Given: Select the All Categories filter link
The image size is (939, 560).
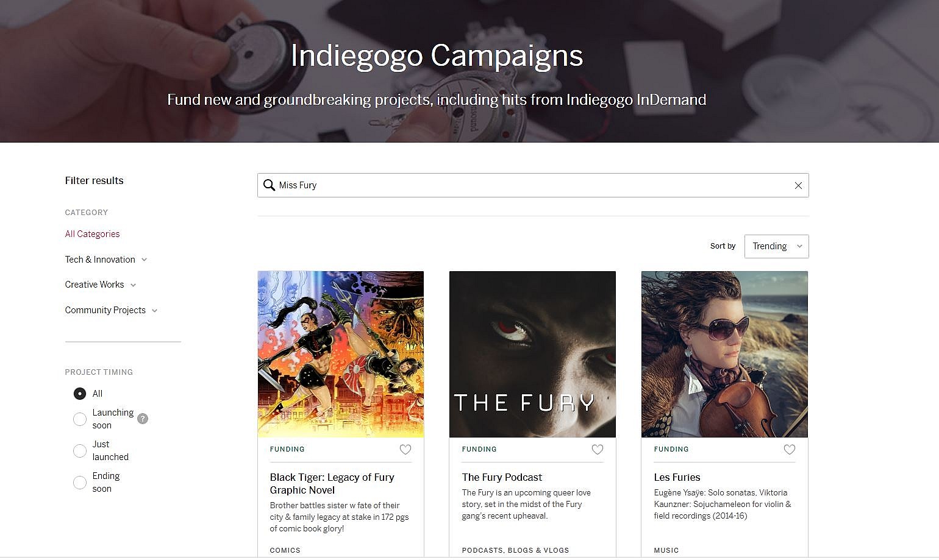Looking at the screenshot, I should click(92, 234).
